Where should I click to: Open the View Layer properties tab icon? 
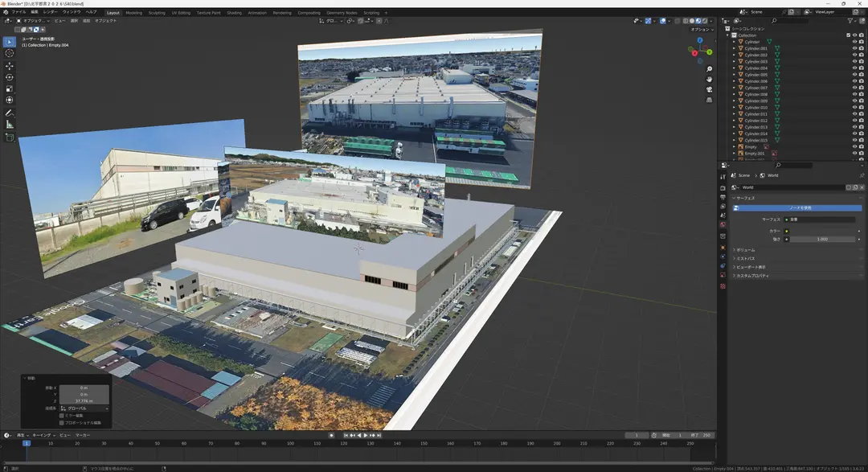[723, 206]
